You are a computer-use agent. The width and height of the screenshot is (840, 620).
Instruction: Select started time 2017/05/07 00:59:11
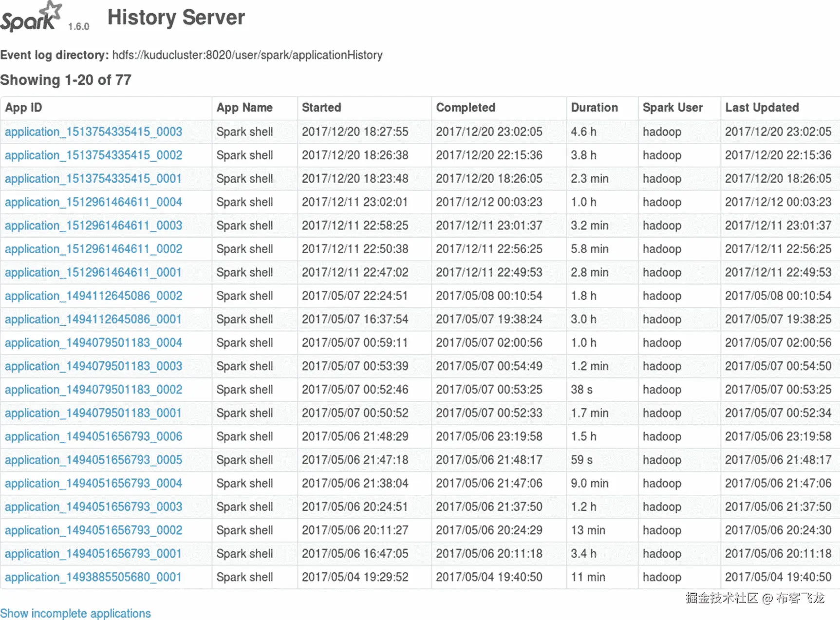coord(355,343)
